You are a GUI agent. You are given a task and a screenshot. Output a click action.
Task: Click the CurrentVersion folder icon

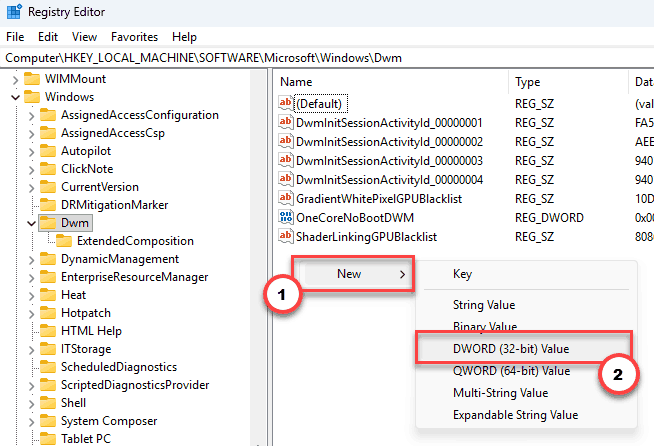point(48,186)
